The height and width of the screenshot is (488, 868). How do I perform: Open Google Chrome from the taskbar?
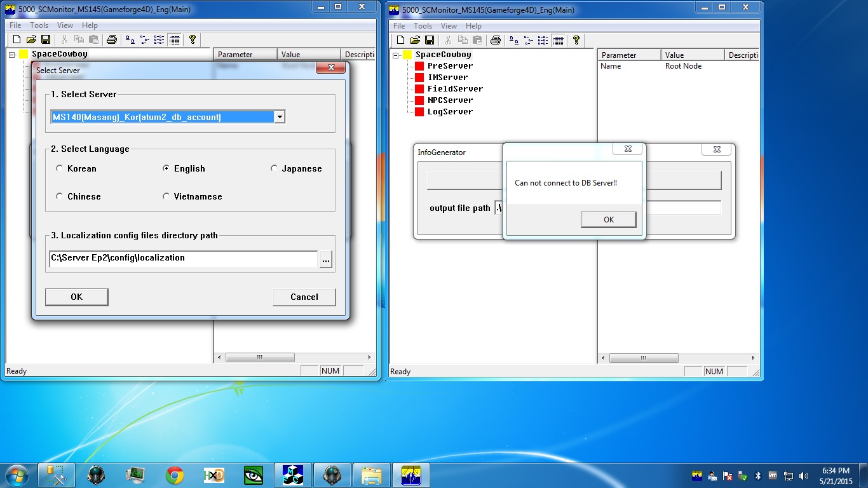click(175, 475)
